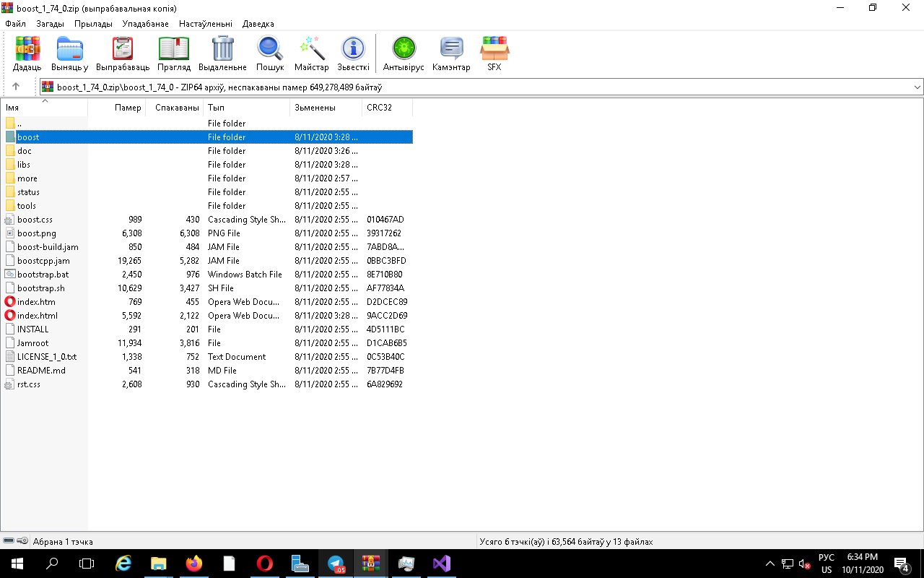Show hidden system tray icons chevron
The height and width of the screenshot is (578, 924).
770,564
